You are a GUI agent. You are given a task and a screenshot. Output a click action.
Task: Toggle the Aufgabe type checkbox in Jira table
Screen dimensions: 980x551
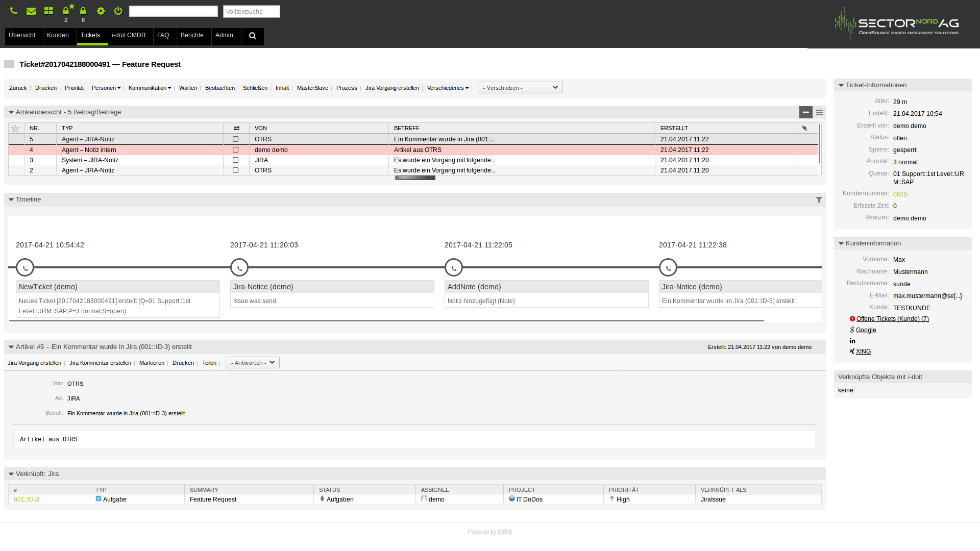point(99,499)
